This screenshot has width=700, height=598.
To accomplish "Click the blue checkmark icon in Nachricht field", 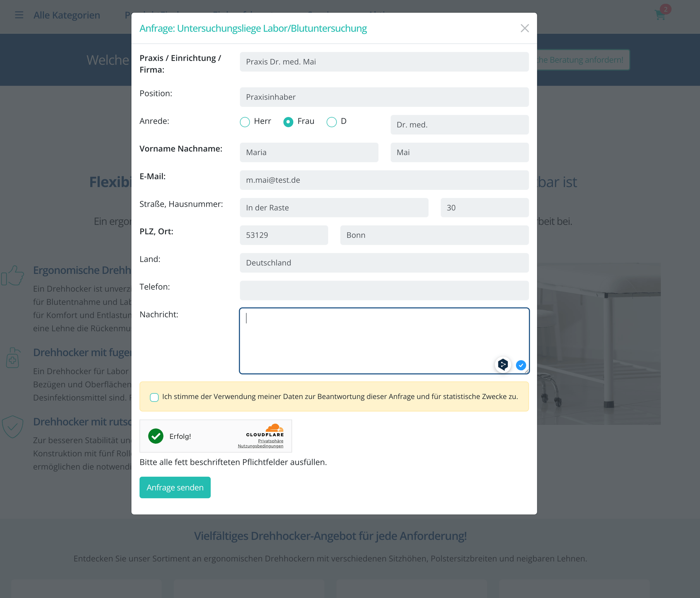I will click(x=521, y=365).
